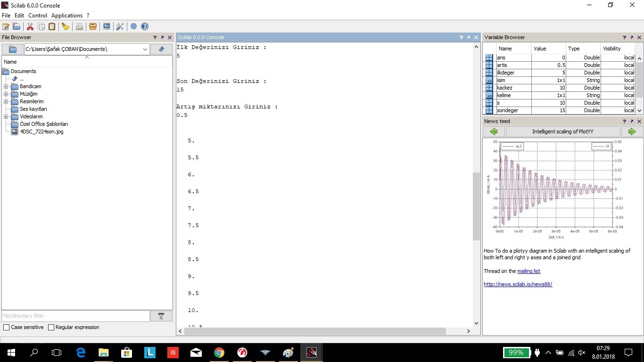This screenshot has height=362, width=644.
Task: Click the File/directory filter input field
Action: pos(75,316)
